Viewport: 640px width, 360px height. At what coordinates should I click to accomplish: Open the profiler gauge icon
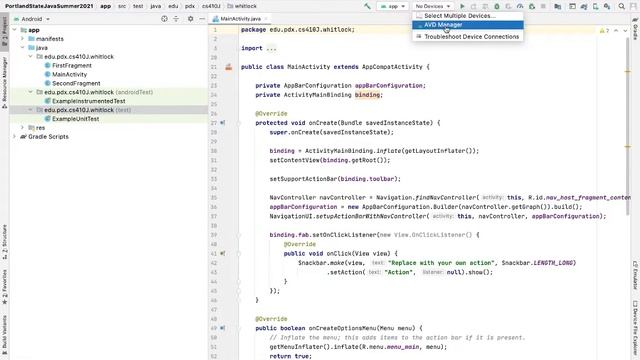click(520, 7)
